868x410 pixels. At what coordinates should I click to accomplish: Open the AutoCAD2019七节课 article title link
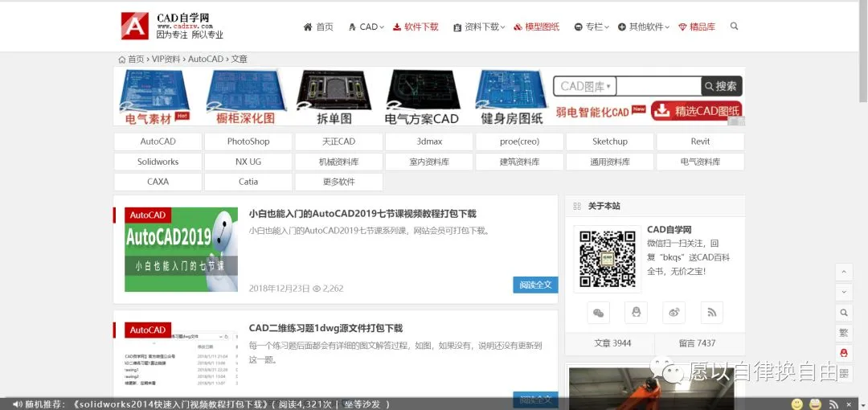pyautogui.click(x=362, y=214)
